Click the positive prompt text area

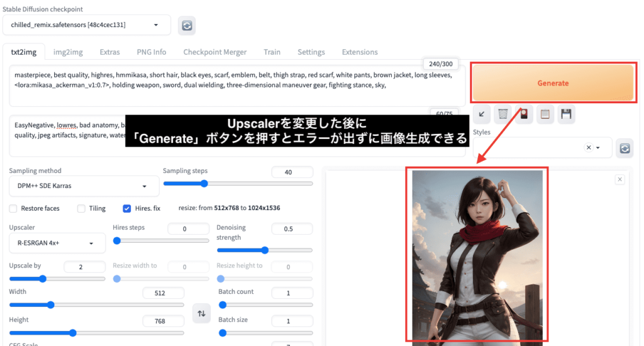point(237,86)
